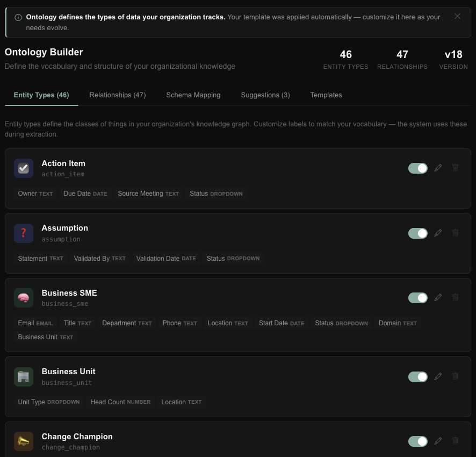Delete the Business SME entity type
The width and height of the screenshot is (476, 457).
[455, 297]
